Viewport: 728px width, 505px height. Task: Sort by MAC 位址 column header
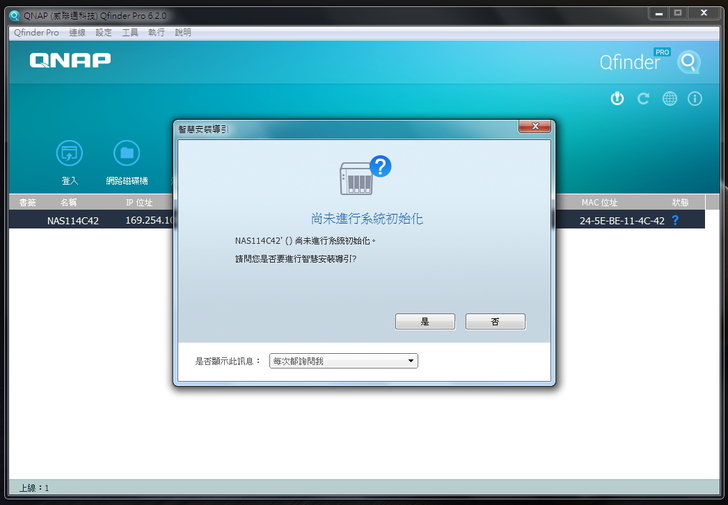(x=599, y=202)
